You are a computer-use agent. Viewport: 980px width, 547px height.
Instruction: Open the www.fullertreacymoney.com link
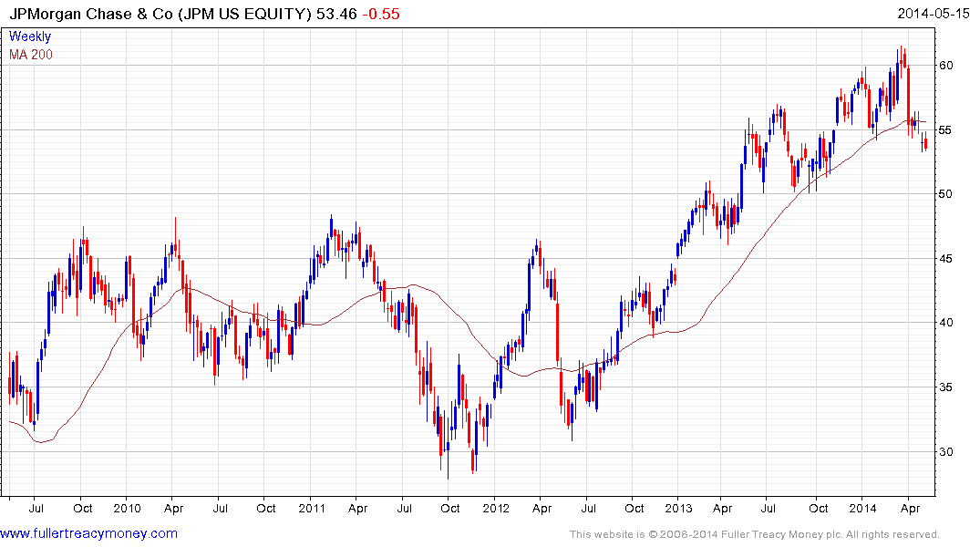(x=88, y=533)
